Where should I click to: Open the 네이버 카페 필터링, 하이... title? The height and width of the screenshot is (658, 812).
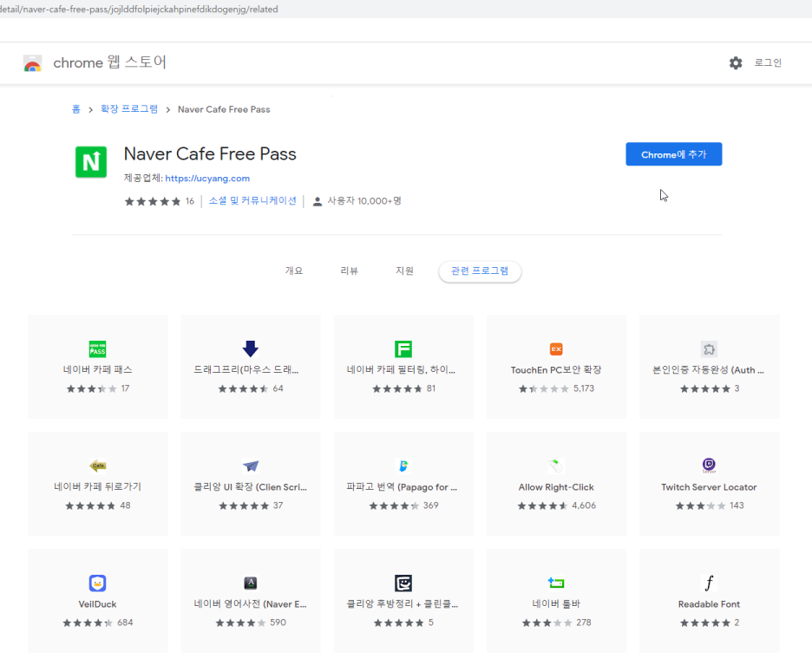[401, 369]
